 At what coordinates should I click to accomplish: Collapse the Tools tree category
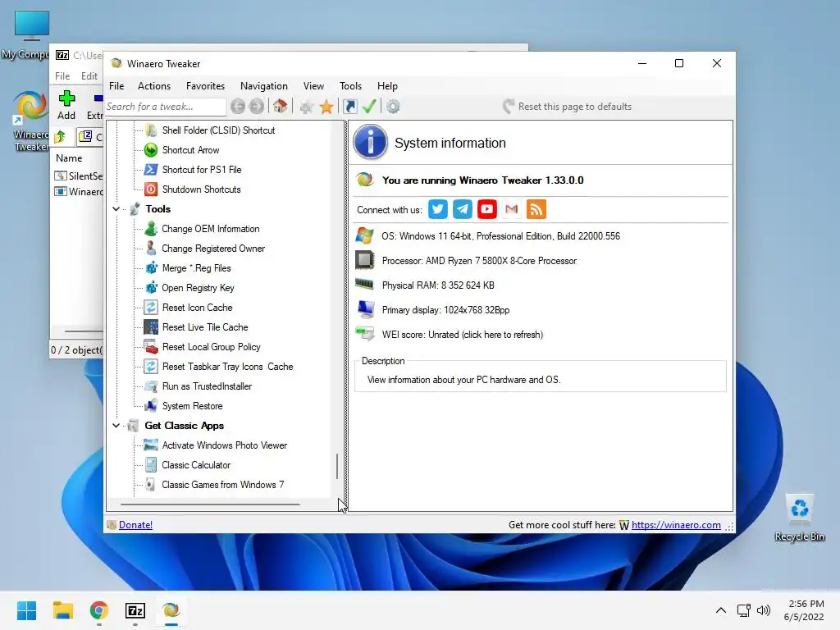[x=116, y=209]
